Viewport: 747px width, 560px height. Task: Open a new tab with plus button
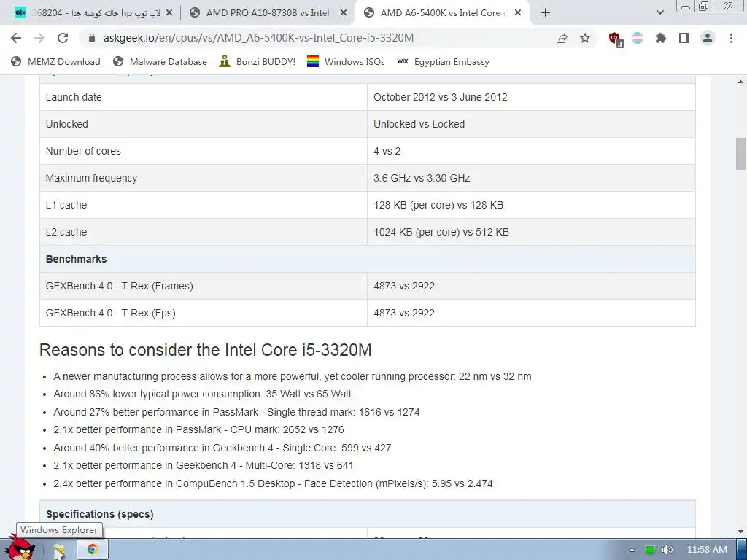tap(546, 13)
